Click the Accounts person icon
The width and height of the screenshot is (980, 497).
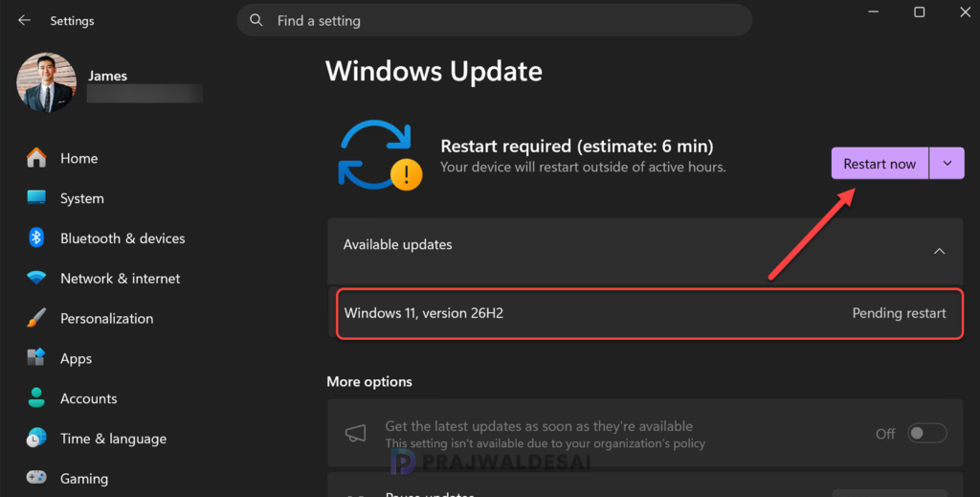pos(36,397)
